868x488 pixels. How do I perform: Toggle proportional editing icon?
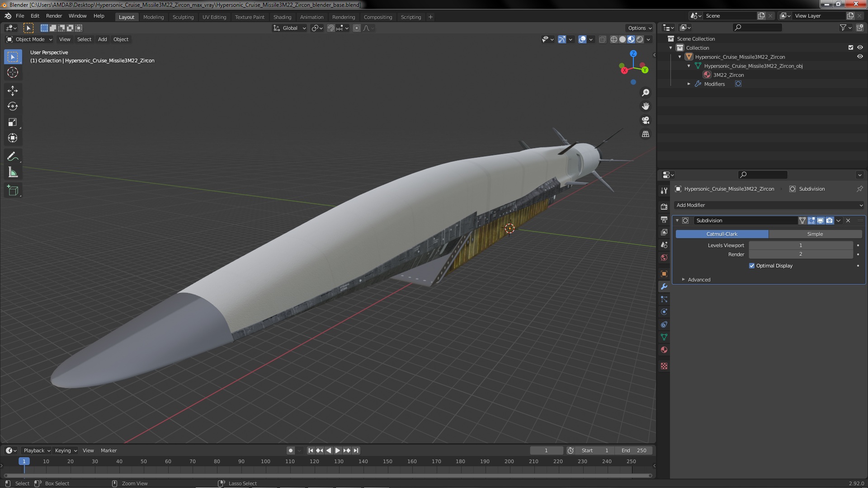point(357,28)
